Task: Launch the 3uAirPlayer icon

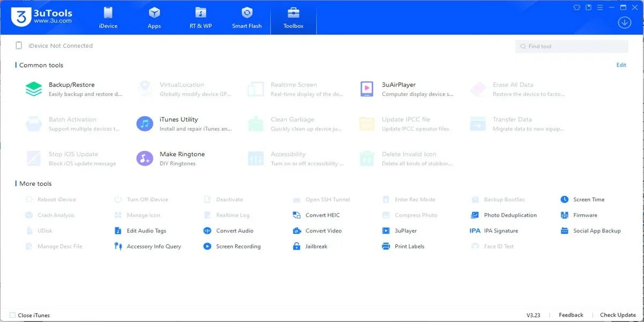Action: [x=367, y=89]
